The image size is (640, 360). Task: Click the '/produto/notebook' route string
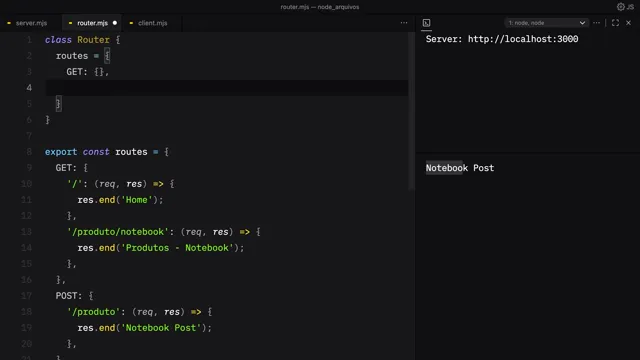[118, 232]
